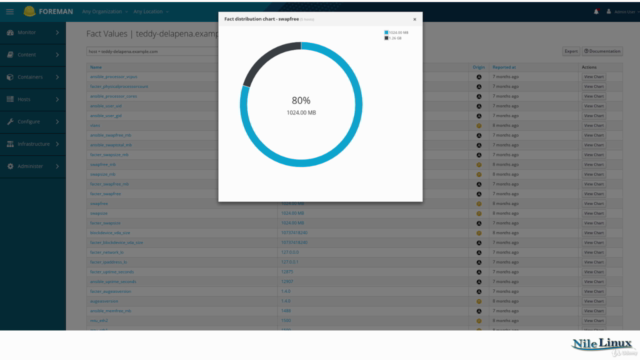Click origin icon in facter_swapsize row
The width and height of the screenshot is (640, 360).
click(x=479, y=223)
